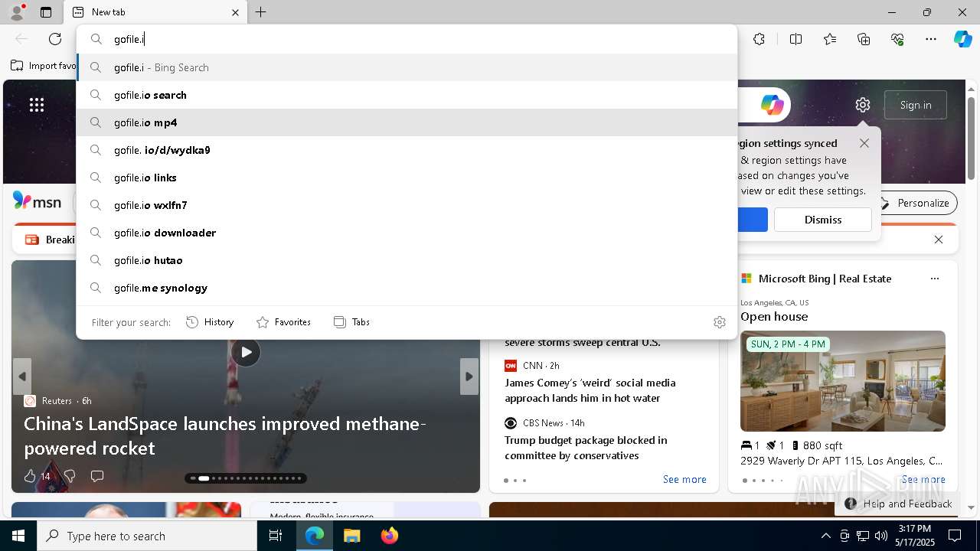Open Help and Feedback
980x551 pixels.
click(x=899, y=504)
